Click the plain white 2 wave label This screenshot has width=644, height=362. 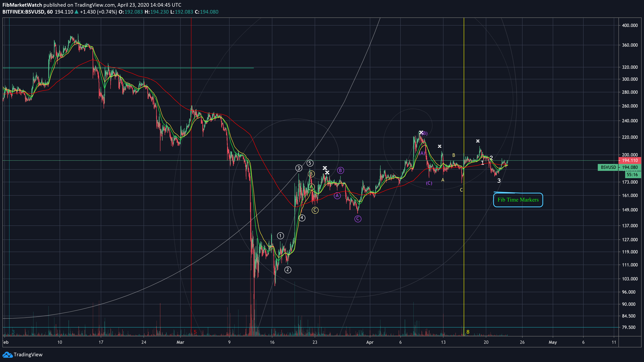click(491, 158)
